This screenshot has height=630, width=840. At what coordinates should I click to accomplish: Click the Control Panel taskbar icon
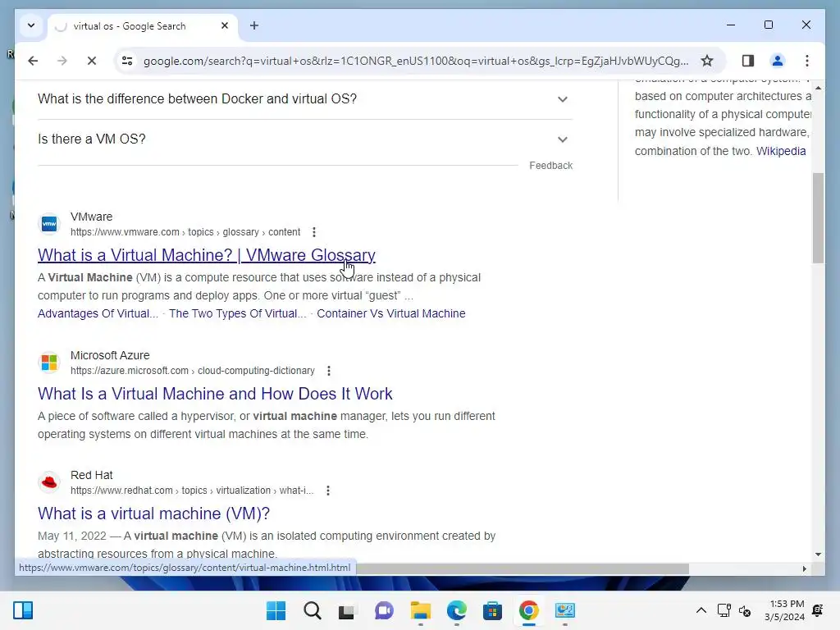point(564,610)
